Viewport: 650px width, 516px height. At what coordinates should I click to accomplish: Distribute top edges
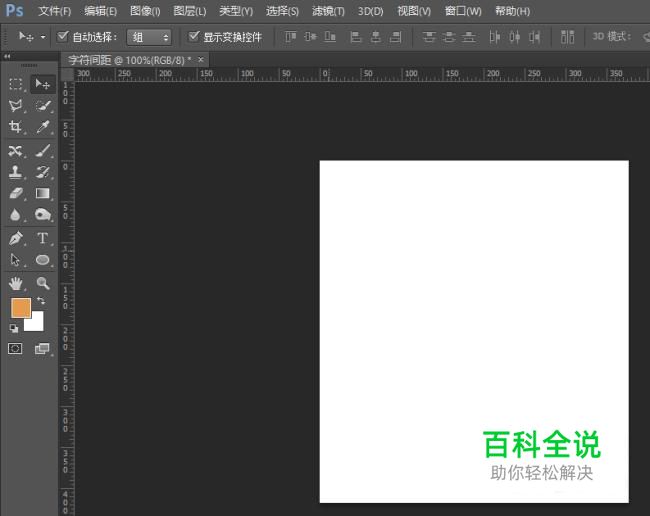[429, 37]
